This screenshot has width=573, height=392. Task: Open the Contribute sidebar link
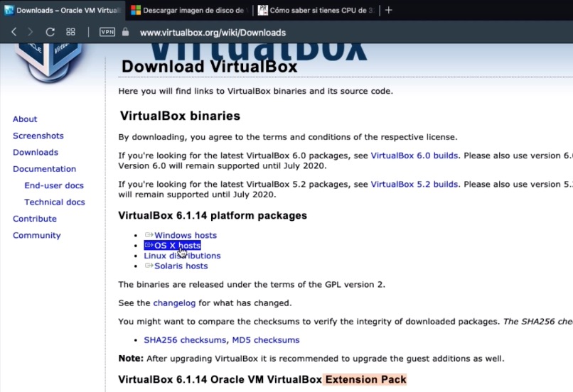[35, 219]
